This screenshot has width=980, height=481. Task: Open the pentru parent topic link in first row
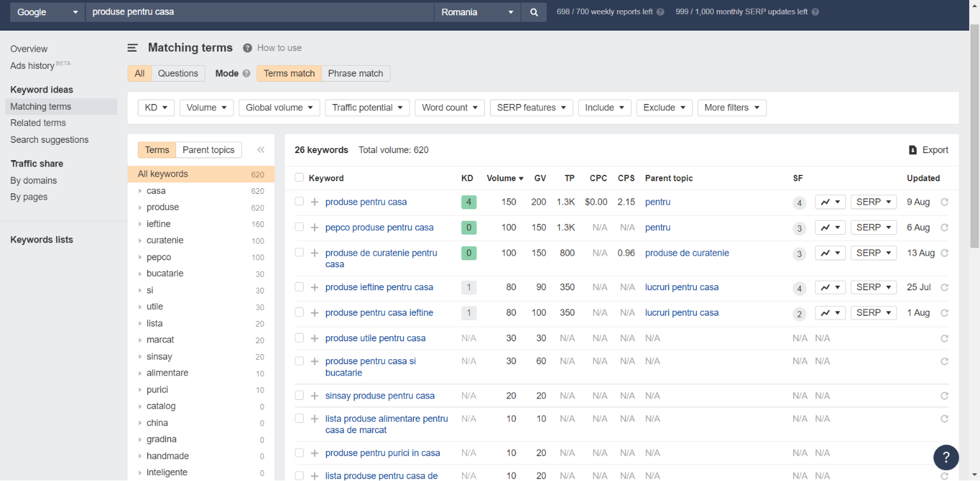click(x=658, y=202)
